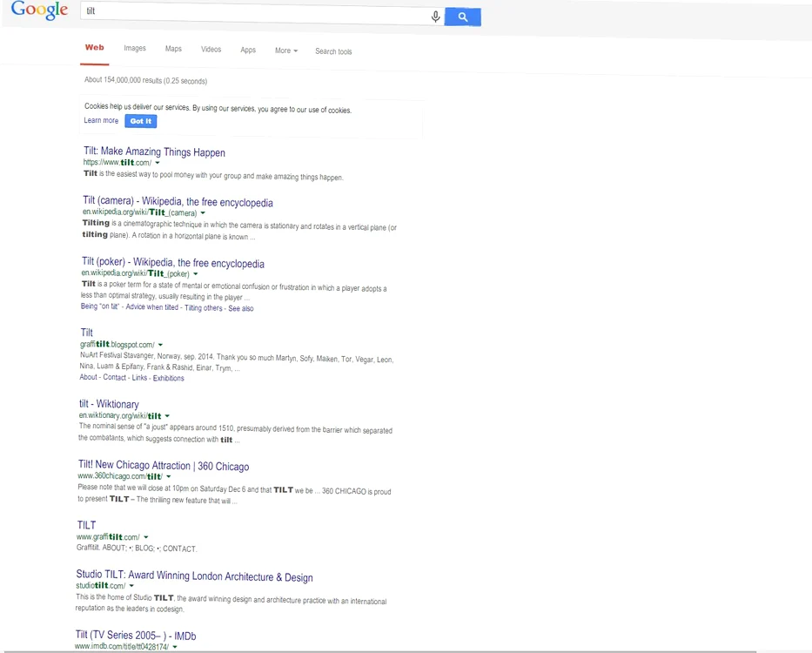
Task: Dismiss cookie notice with Got it
Action: pyautogui.click(x=141, y=121)
